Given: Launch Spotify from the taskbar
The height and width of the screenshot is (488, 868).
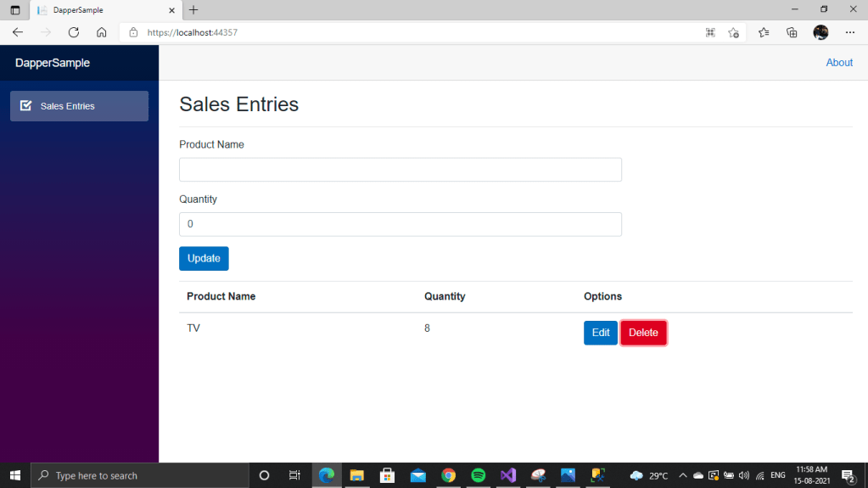Looking at the screenshot, I should (x=478, y=475).
